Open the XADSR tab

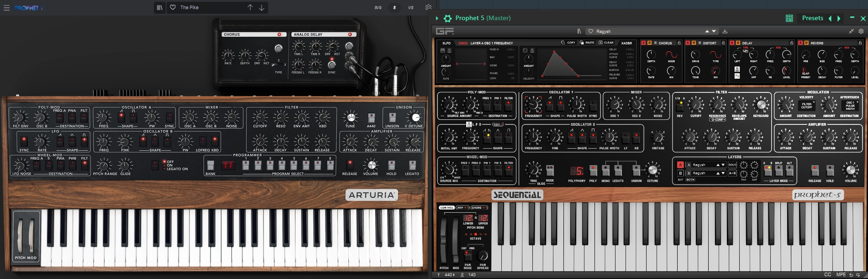coord(626,43)
